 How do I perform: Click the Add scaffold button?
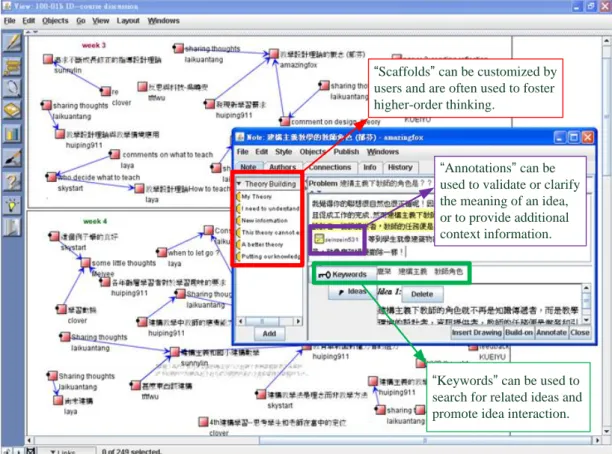click(269, 333)
